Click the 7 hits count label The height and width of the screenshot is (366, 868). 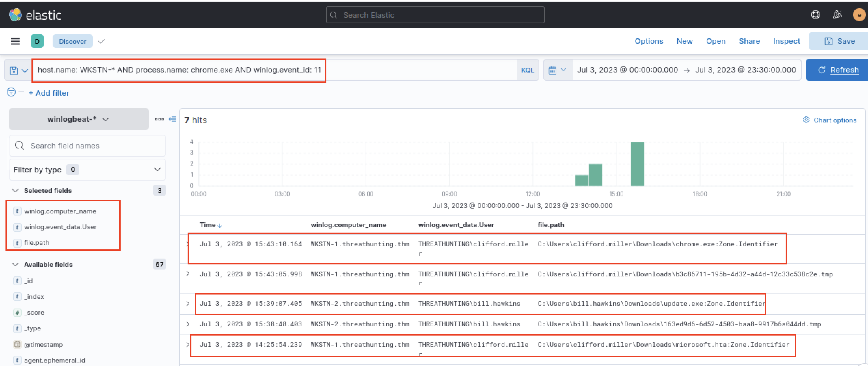pos(195,120)
